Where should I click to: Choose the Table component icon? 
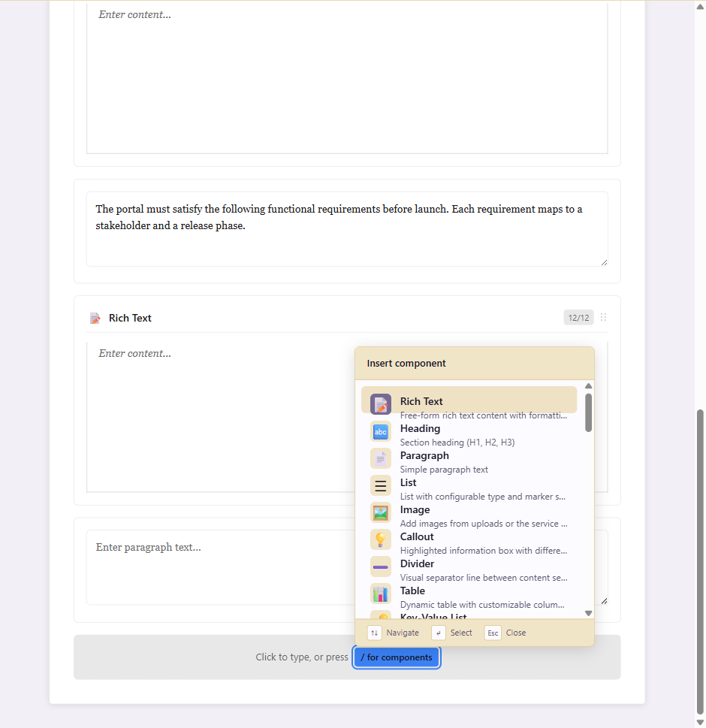pos(381,594)
